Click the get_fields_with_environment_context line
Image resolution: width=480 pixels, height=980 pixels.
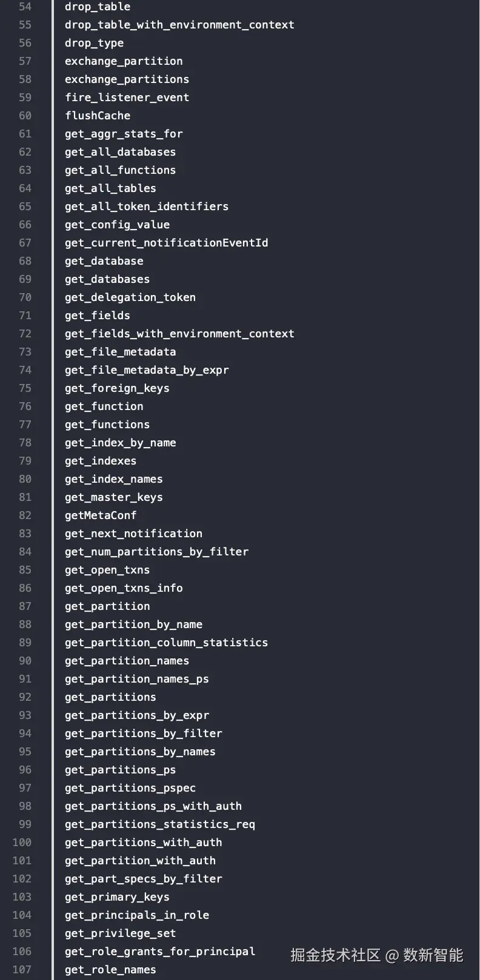[x=179, y=334]
